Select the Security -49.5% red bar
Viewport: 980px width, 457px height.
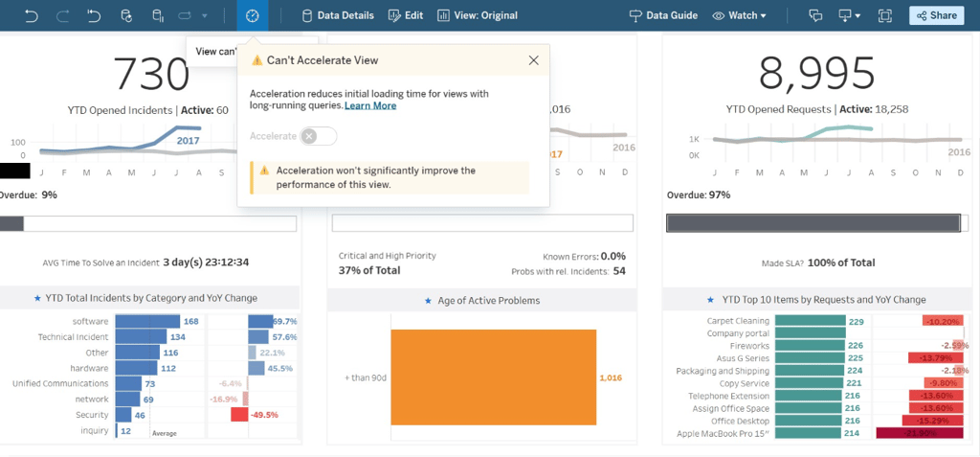(x=239, y=415)
